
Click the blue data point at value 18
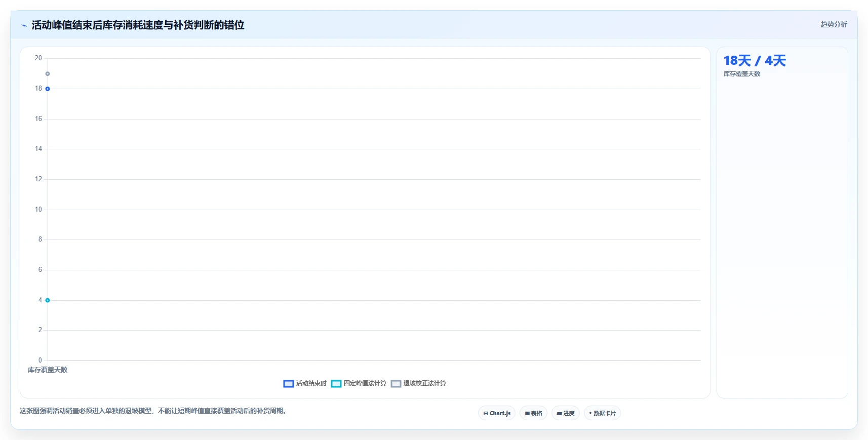tap(48, 89)
